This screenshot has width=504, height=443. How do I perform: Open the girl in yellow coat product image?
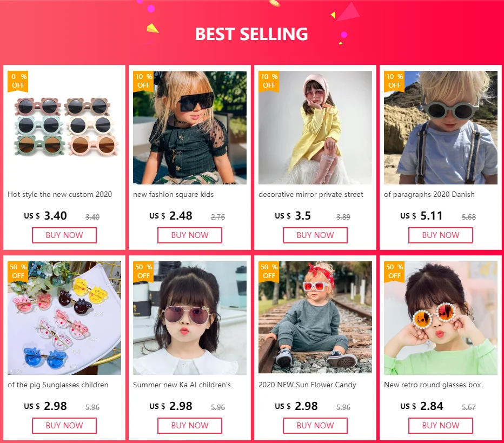pos(315,128)
